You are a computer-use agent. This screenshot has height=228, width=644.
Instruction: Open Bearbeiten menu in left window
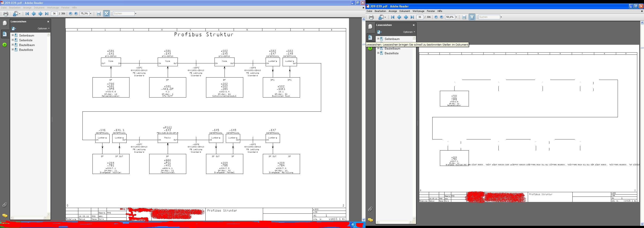click(x=15, y=8)
